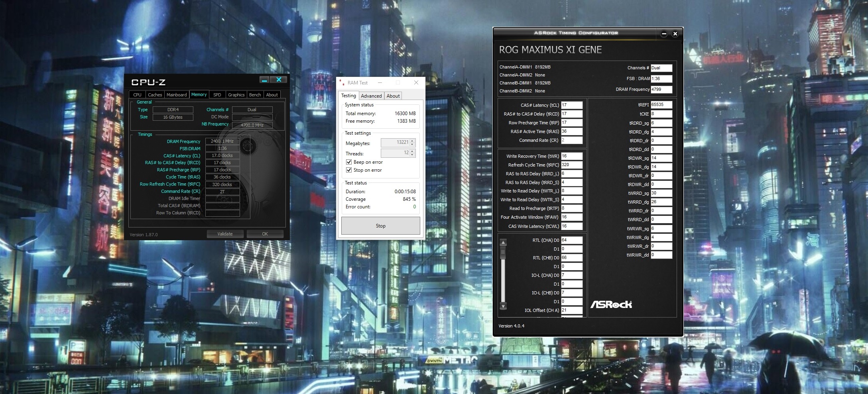Decrease Threads value with stepper arrow

[x=412, y=155]
